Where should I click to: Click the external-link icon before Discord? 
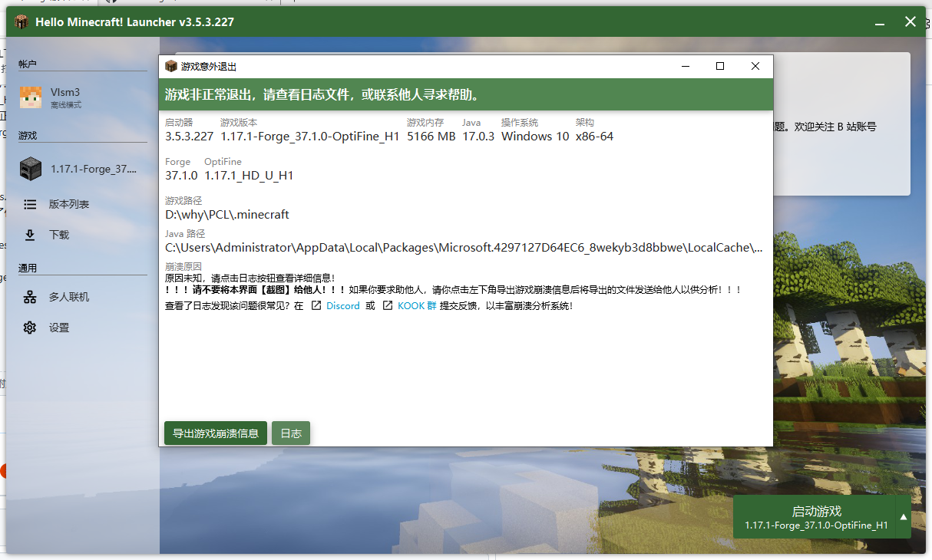(316, 305)
